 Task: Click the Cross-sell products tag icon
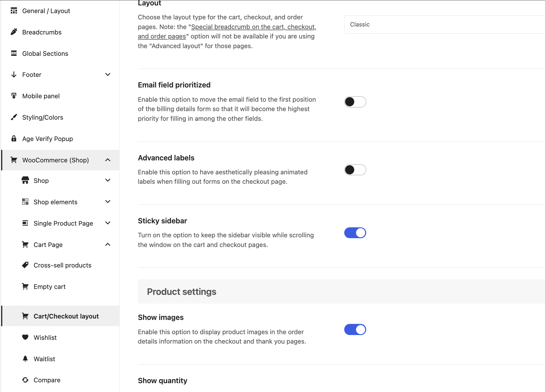click(x=25, y=265)
